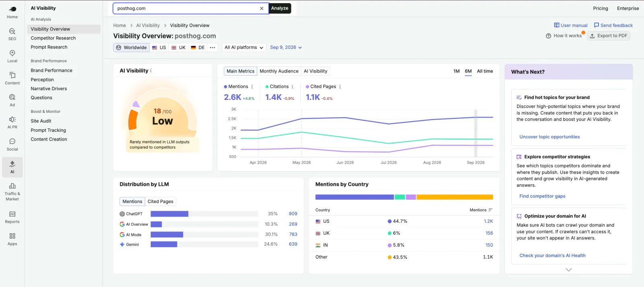Open the SEO toolkit icon
This screenshot has height=287, width=644.
12,34
